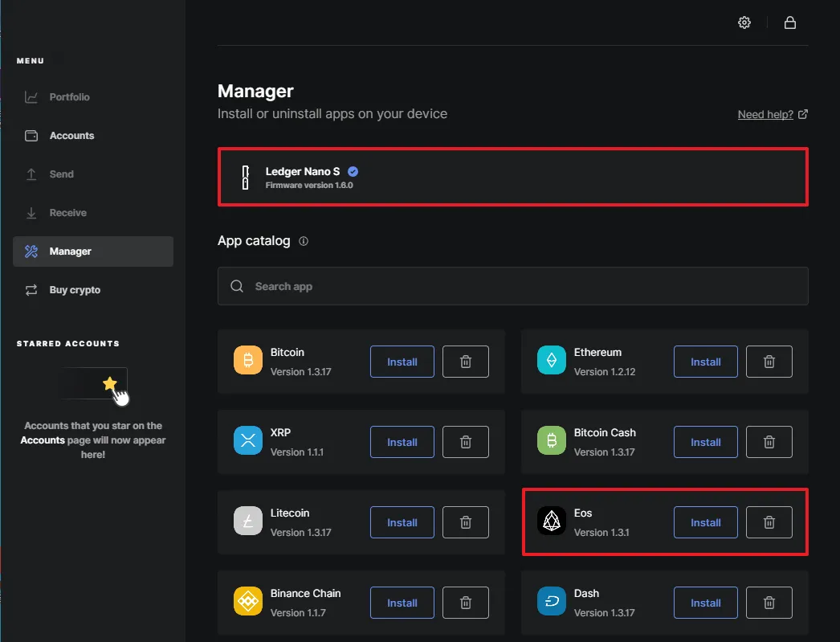Click XRP Version 1.1.1 text
This screenshot has height=642, width=840.
[x=297, y=452]
